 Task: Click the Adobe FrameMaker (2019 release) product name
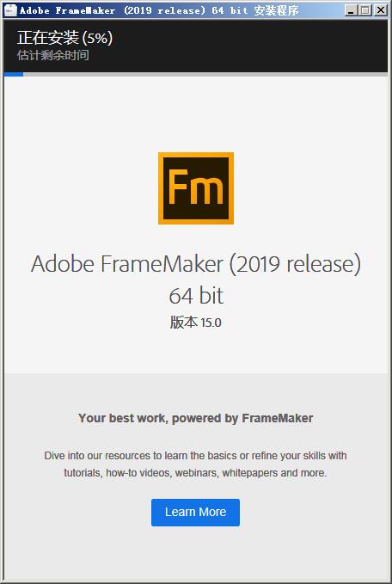tap(196, 264)
